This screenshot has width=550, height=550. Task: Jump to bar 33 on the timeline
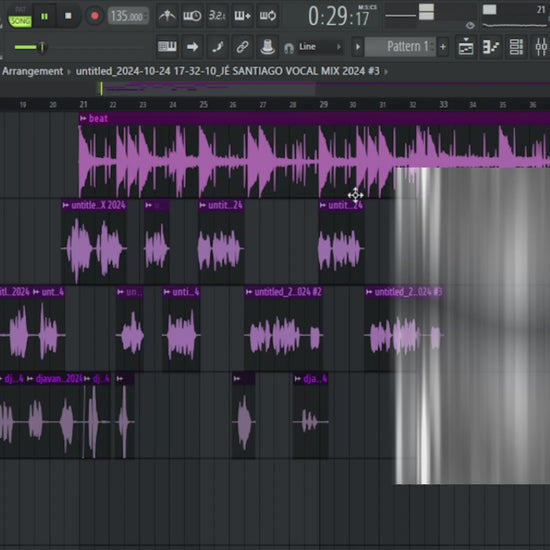pos(443,105)
